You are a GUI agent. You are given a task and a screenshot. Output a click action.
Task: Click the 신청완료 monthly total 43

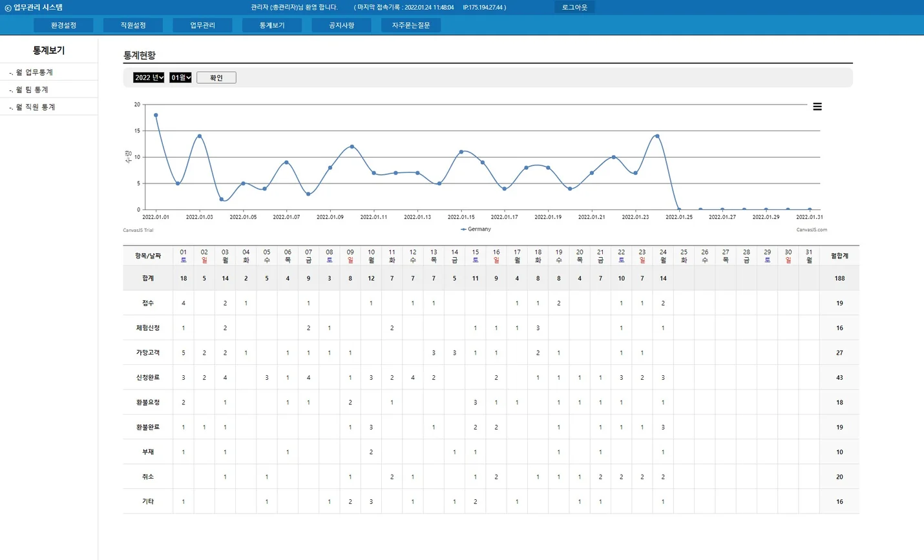click(x=839, y=378)
